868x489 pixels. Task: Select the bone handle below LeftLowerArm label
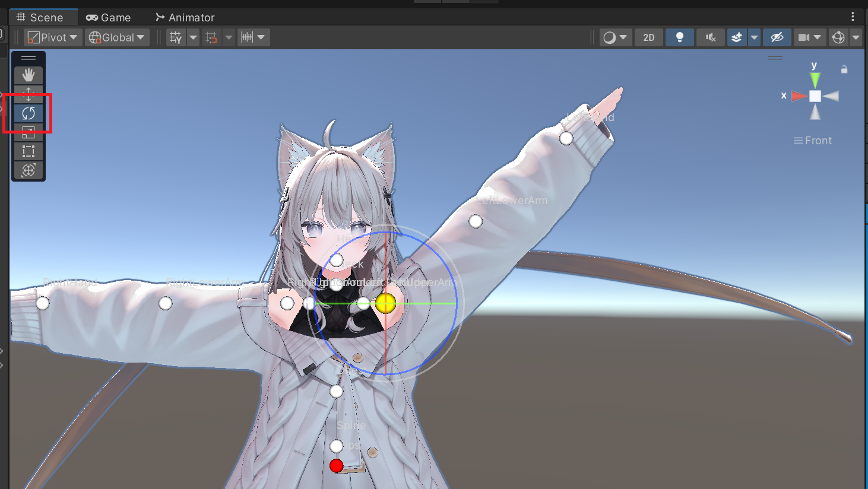pyautogui.click(x=476, y=221)
